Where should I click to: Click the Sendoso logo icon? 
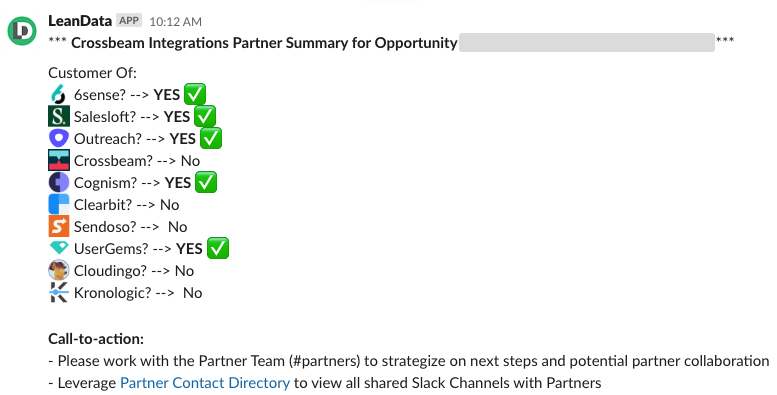(58, 226)
